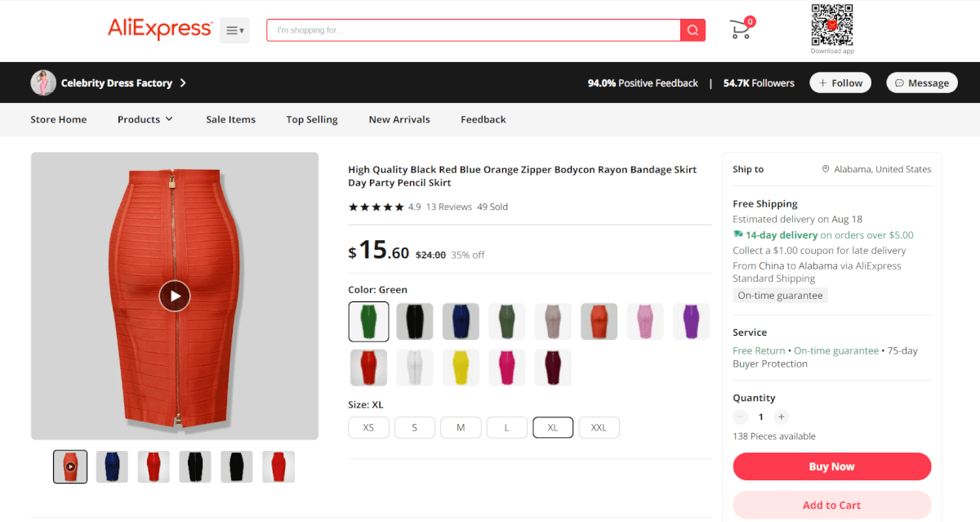
Task: Click the Celebrity Dress Factory store avatar
Action: click(x=43, y=83)
